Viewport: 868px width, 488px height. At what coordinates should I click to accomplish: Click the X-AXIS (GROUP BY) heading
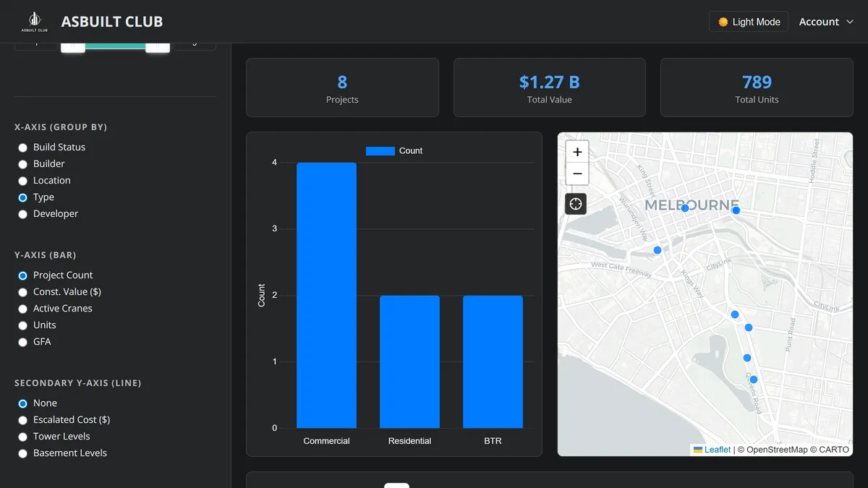[61, 127]
